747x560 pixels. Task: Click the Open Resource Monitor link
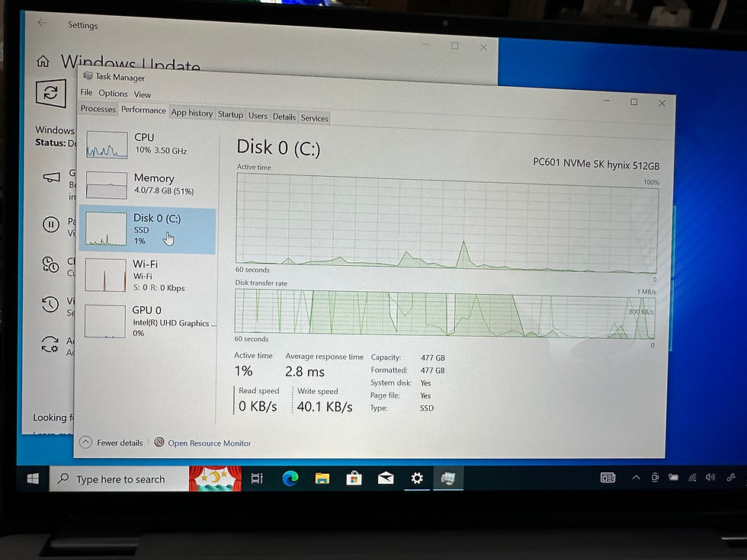[209, 443]
